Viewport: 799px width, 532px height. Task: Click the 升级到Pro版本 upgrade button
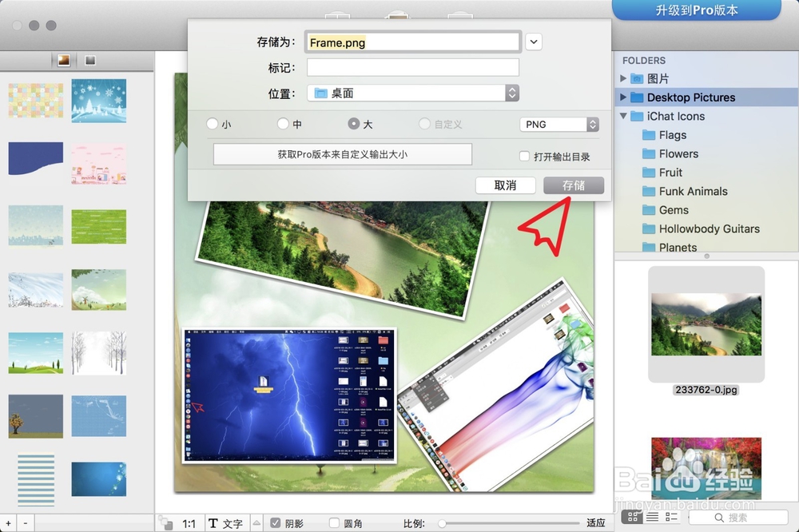click(x=697, y=10)
